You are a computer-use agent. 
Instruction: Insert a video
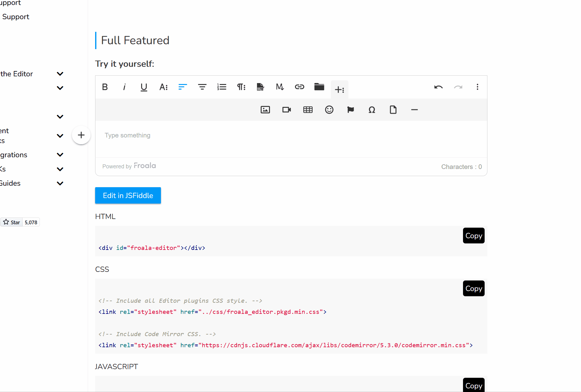click(287, 110)
